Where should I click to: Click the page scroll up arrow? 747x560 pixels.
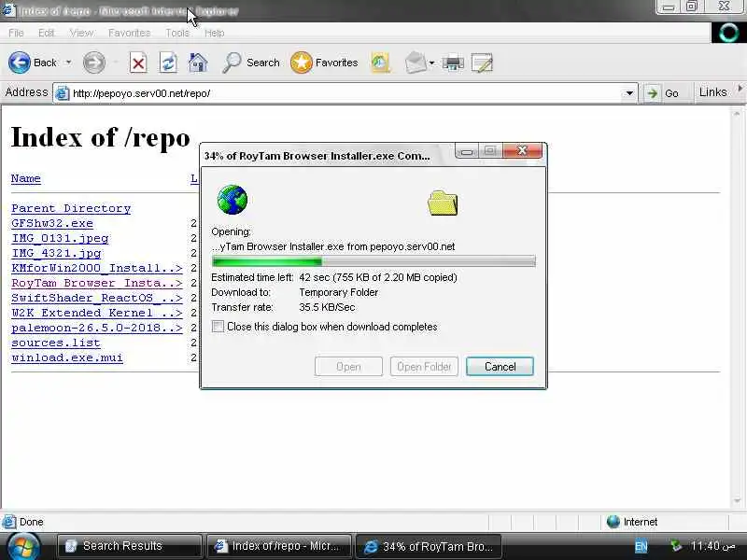(737, 114)
